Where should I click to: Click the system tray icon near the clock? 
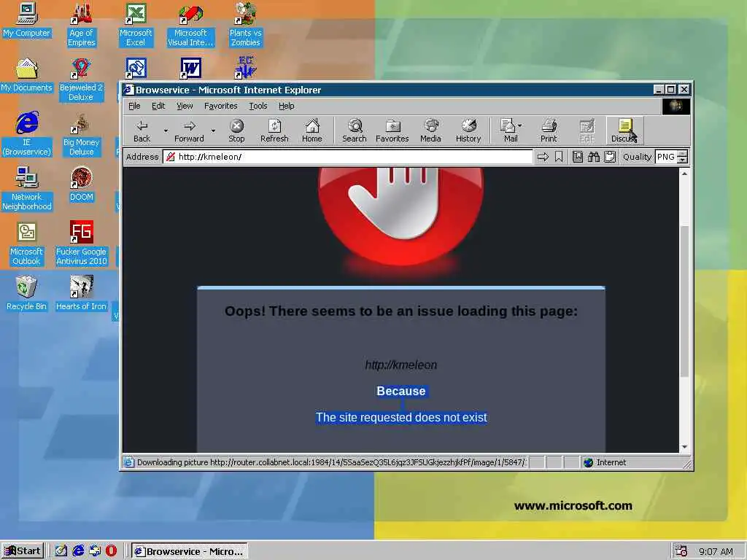pos(681,551)
